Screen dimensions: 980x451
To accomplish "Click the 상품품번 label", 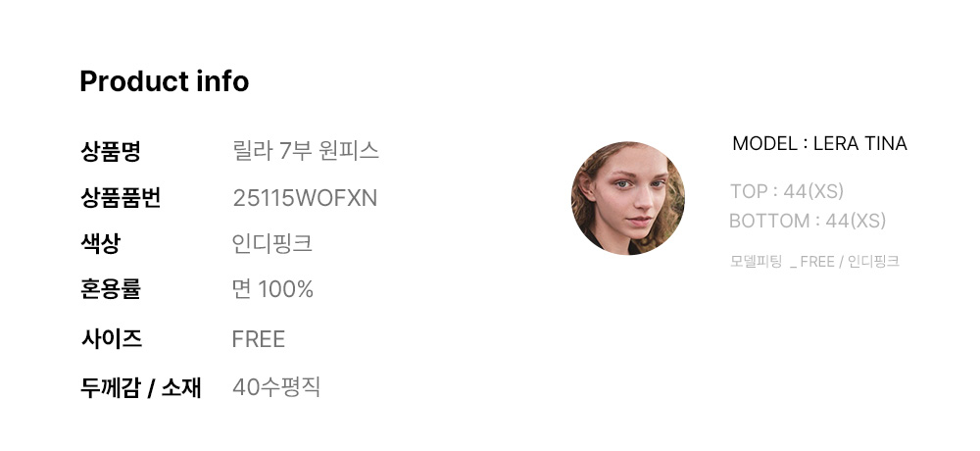I will (x=121, y=198).
